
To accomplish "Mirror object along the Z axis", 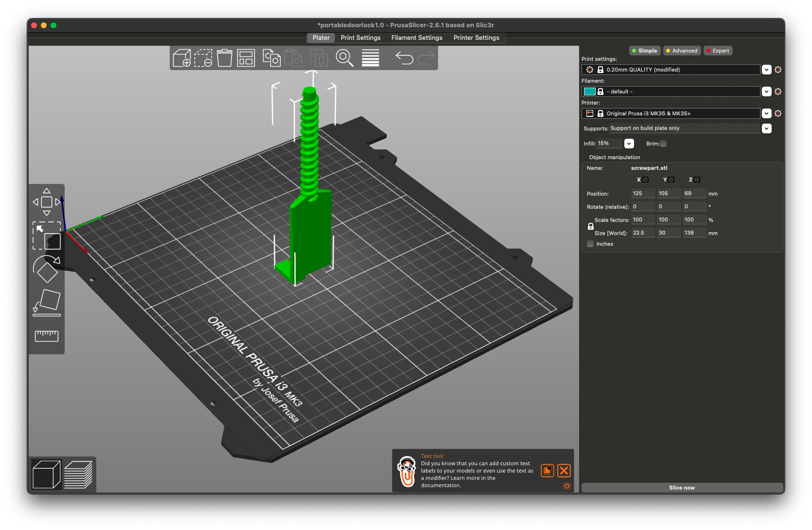I will tap(697, 180).
